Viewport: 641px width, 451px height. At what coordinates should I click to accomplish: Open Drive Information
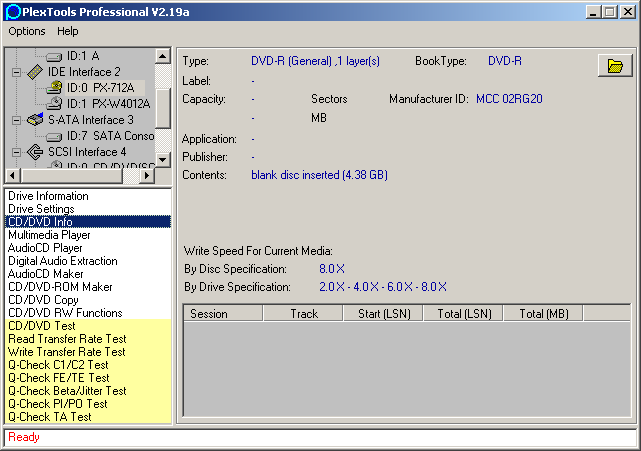[x=88, y=196]
